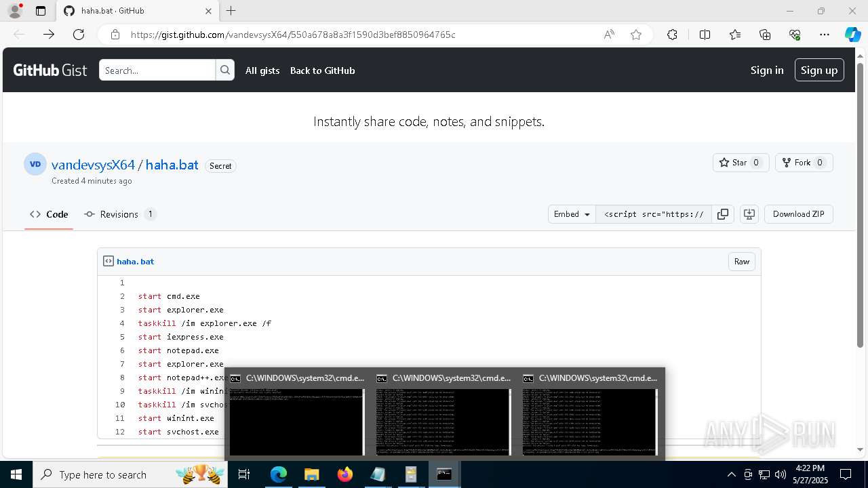Click the search magnifier button

[225, 70]
